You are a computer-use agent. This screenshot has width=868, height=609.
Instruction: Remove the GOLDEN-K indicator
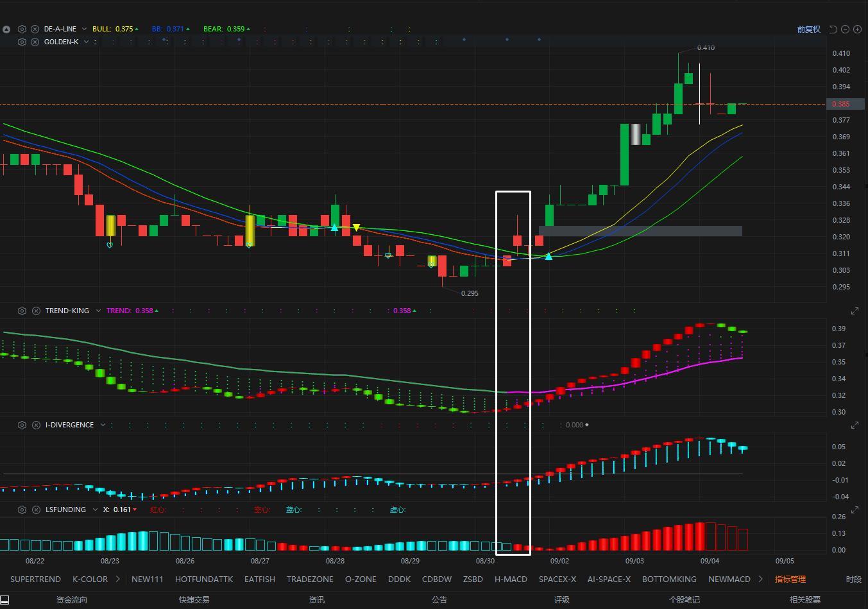pyautogui.click(x=35, y=42)
